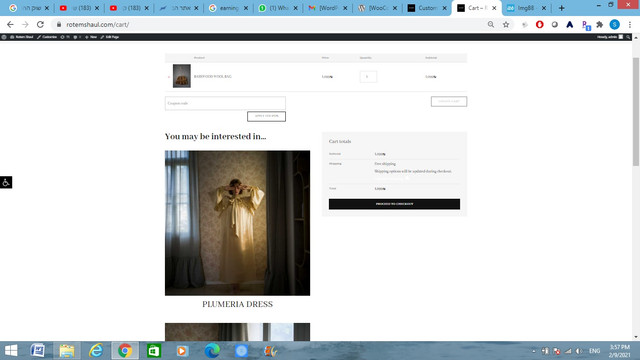Click the PLUMERIA DRESS title link
Viewport: 640px width, 360px height.
coord(238,304)
